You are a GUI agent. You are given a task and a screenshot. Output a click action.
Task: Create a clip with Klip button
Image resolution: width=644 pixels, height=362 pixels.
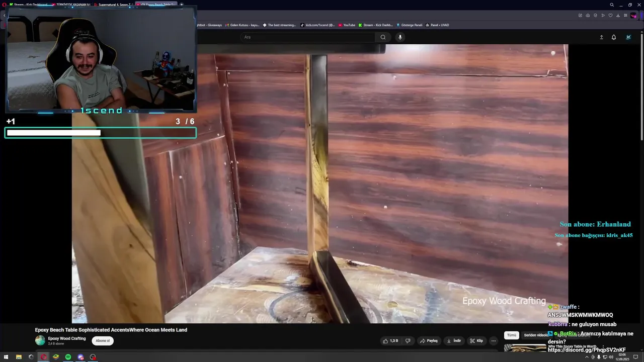pyautogui.click(x=476, y=341)
